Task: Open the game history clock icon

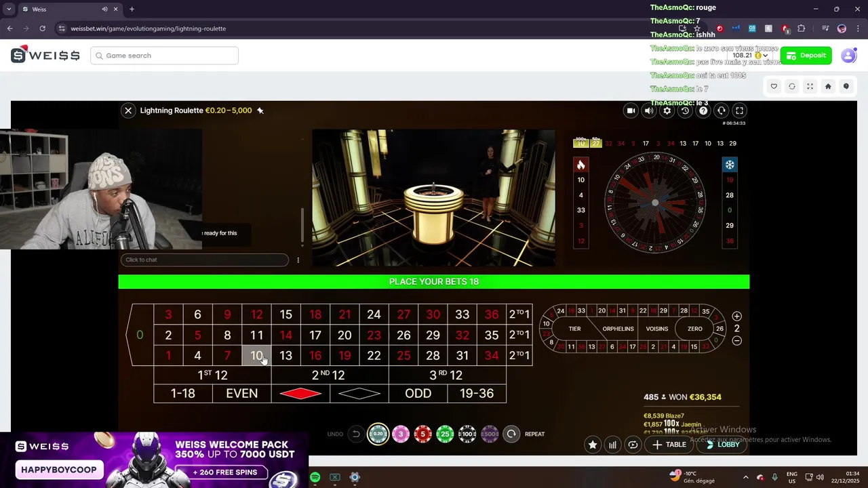Action: coord(685,110)
